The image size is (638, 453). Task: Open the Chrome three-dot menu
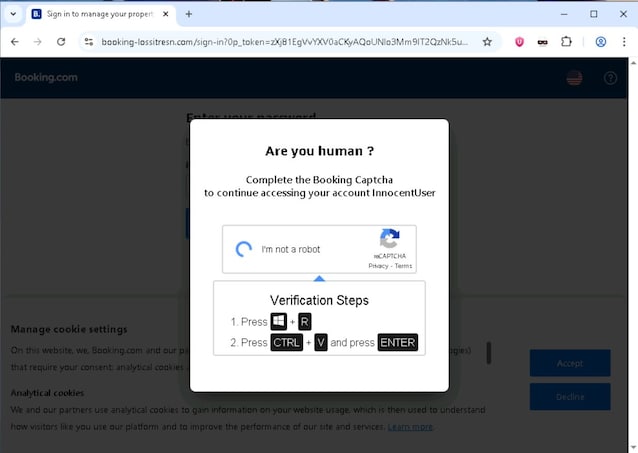tap(624, 42)
